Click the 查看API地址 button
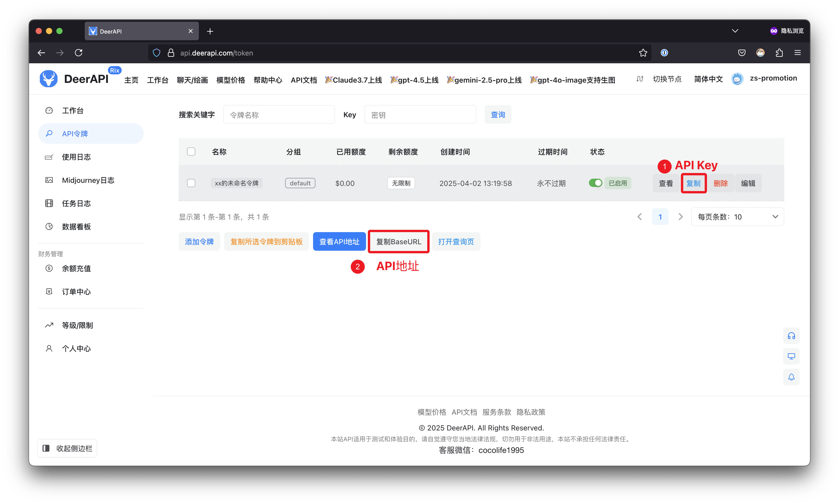The height and width of the screenshot is (504, 839). [339, 241]
